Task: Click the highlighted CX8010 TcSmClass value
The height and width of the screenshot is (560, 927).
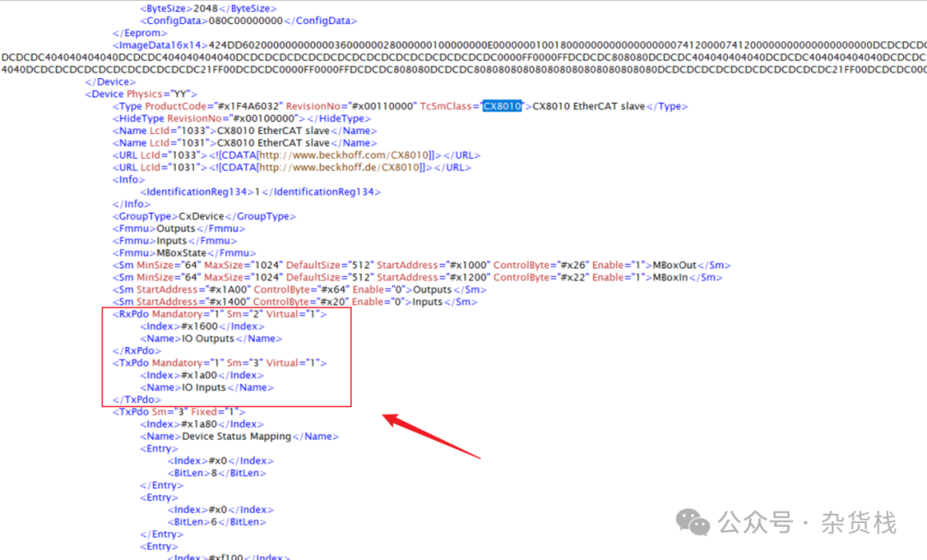Action: click(x=502, y=106)
